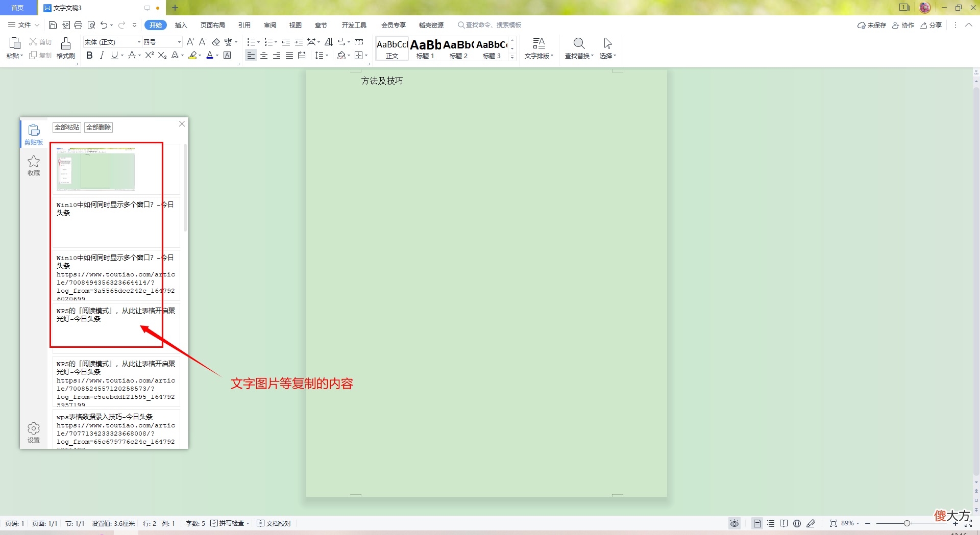Center-align the paragraph

tap(264, 55)
